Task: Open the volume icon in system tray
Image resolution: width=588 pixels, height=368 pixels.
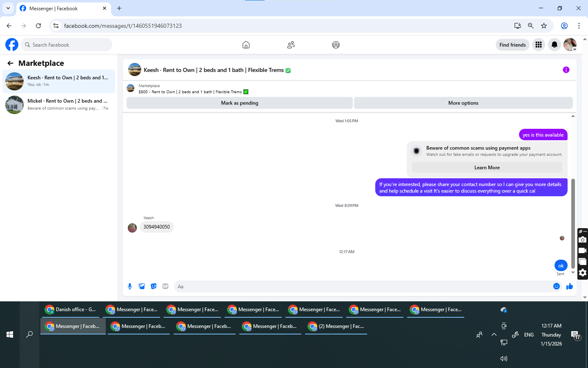Action: (x=504, y=359)
